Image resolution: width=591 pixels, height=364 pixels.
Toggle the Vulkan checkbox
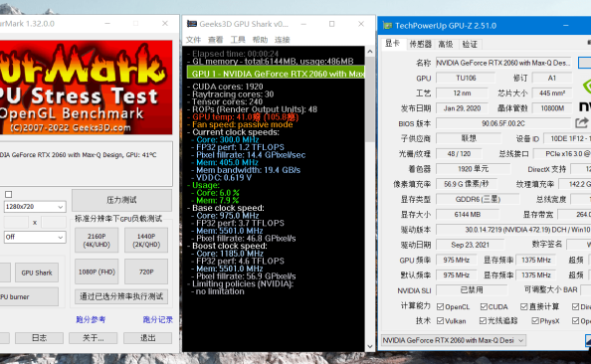pos(440,320)
